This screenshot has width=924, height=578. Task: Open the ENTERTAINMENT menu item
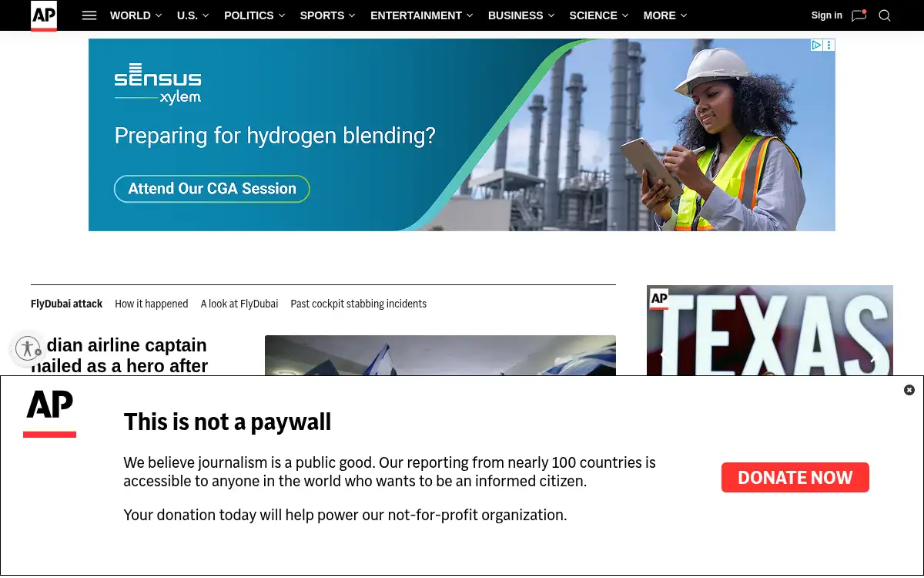coord(416,15)
